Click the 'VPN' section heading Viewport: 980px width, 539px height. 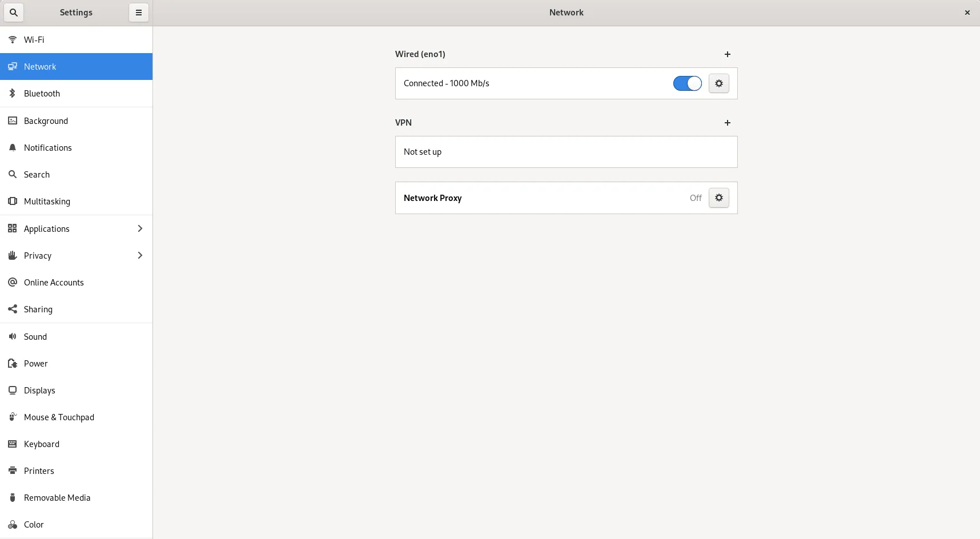point(403,123)
